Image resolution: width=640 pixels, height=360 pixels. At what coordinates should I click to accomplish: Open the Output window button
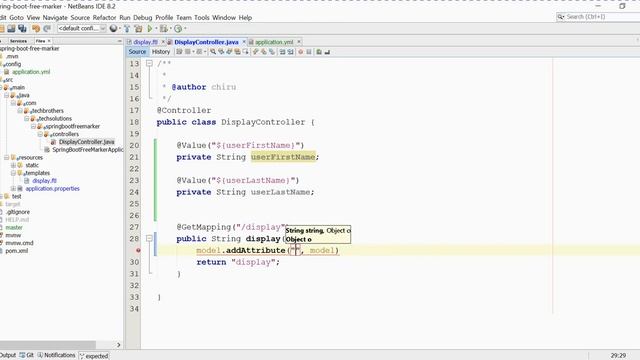pos(7,355)
